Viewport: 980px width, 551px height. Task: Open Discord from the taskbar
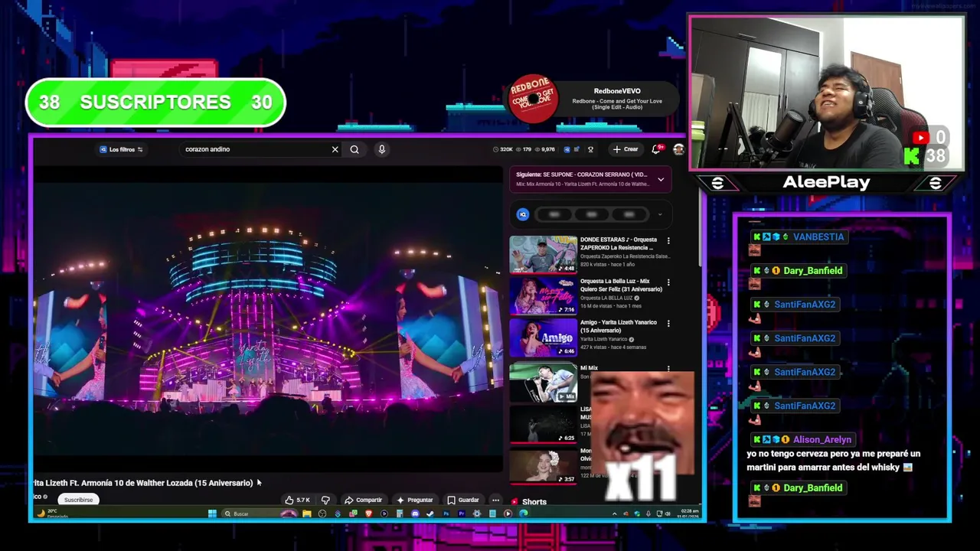click(415, 514)
